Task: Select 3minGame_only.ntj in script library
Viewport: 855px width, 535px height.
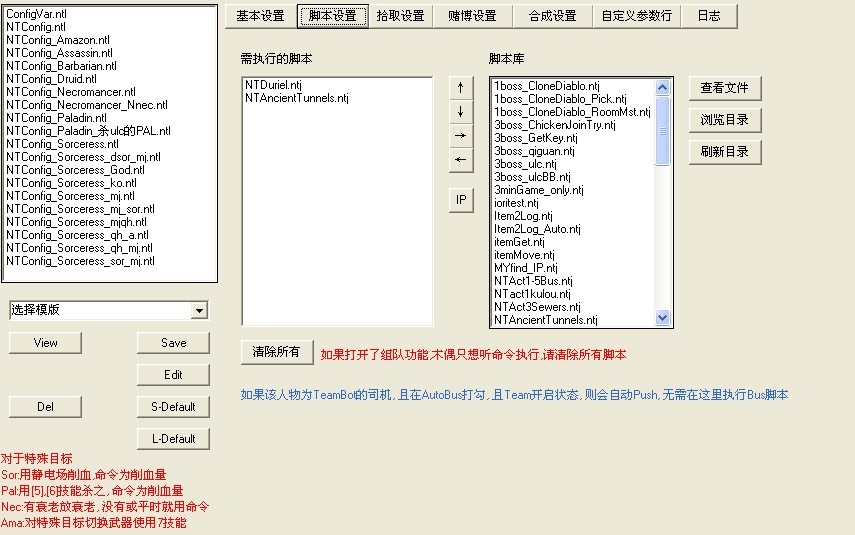Action: 539,190
